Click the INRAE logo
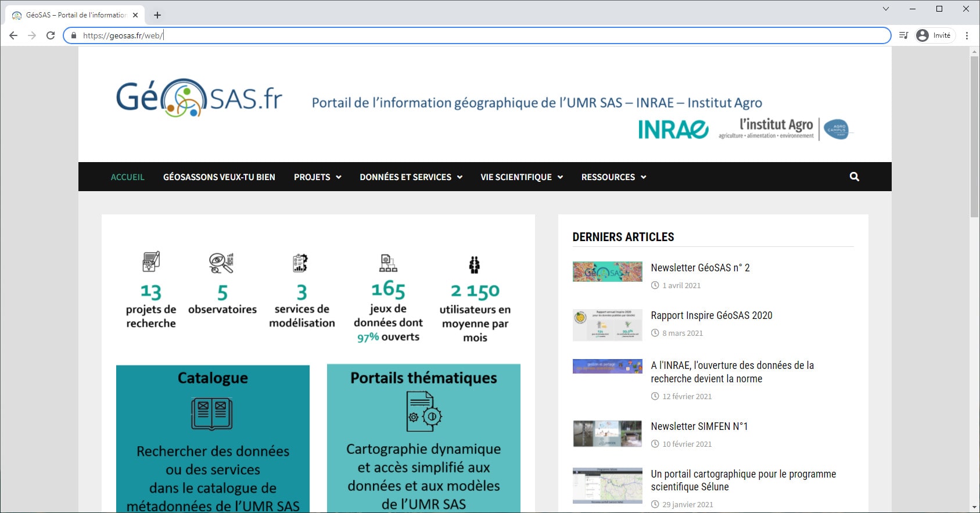 (673, 129)
